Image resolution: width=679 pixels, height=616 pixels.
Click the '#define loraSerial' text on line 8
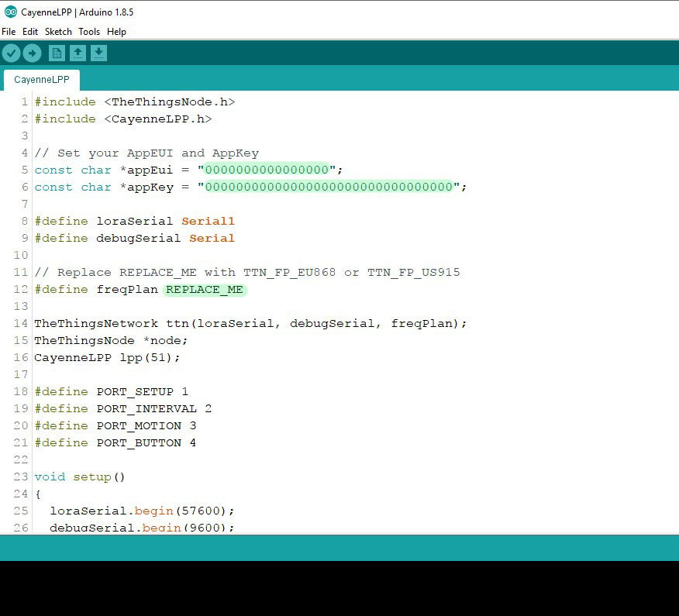104,221
